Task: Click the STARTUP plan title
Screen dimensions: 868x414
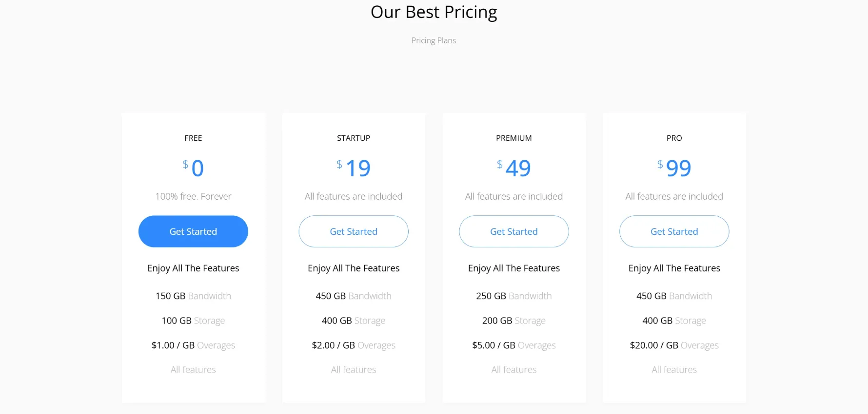Action: [x=354, y=138]
